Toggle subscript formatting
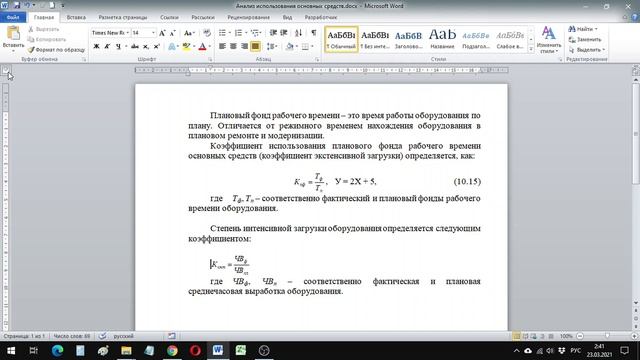 (x=146, y=47)
